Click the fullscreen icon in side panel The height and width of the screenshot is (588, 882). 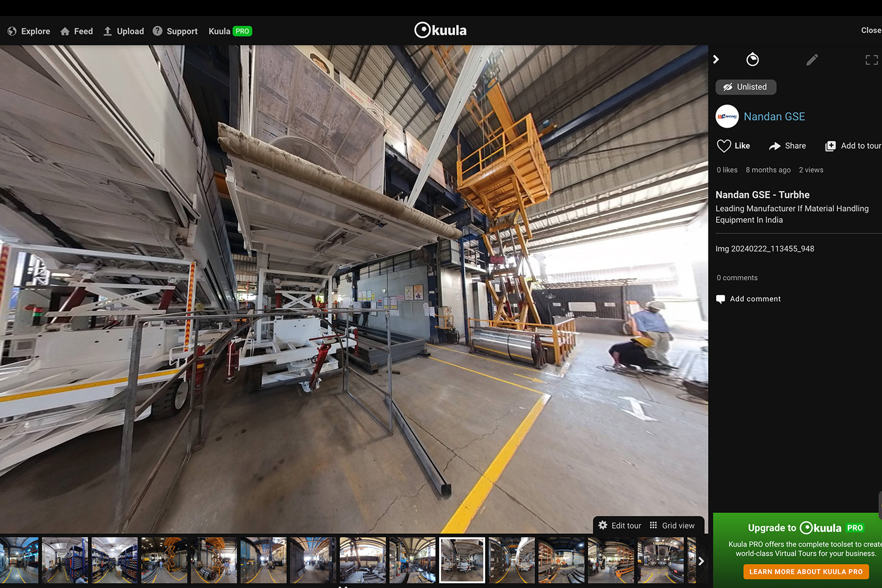pos(871,60)
